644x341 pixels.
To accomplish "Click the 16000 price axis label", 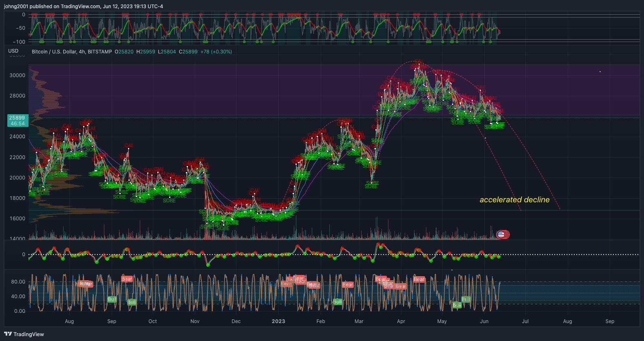I will pos(18,219).
